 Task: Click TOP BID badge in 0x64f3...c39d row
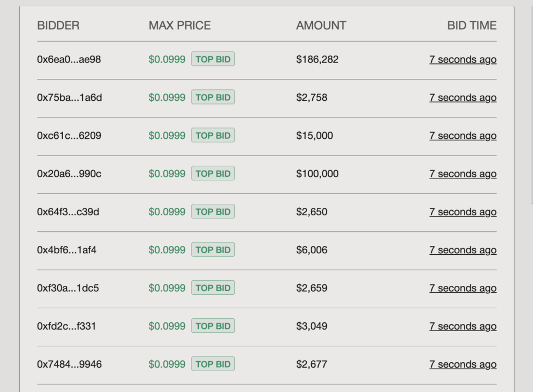[x=213, y=212]
